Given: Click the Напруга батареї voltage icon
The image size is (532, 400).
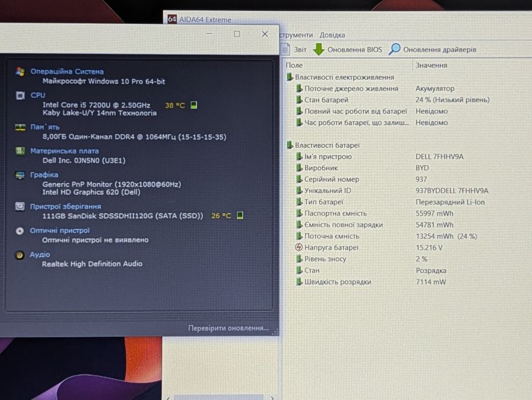Looking at the screenshot, I should [299, 248].
